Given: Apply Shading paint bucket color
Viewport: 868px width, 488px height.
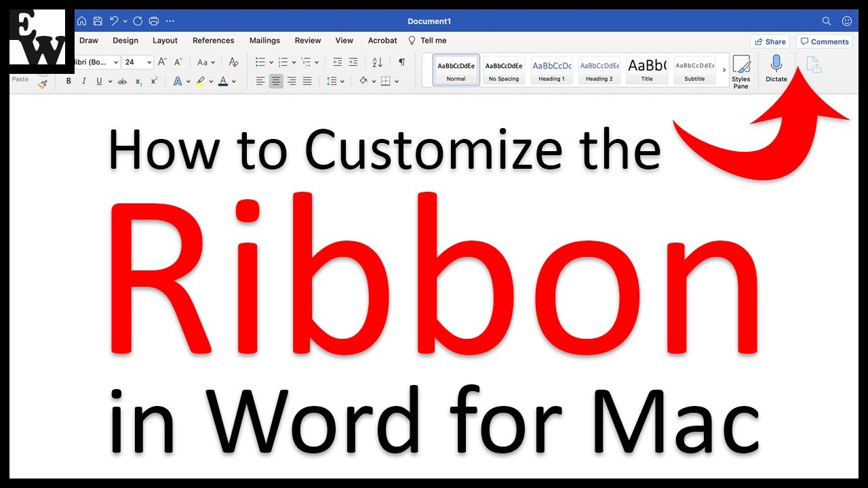Looking at the screenshot, I should pos(363,81).
